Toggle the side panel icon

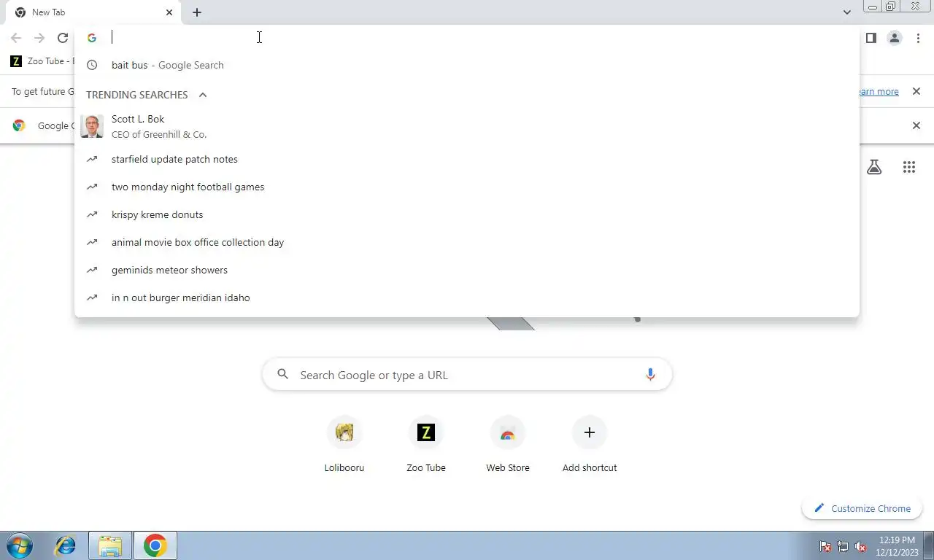point(871,38)
